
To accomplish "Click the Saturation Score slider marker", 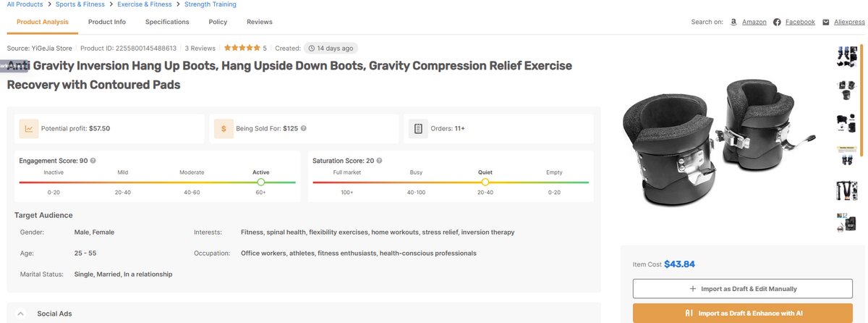I will pyautogui.click(x=485, y=182).
